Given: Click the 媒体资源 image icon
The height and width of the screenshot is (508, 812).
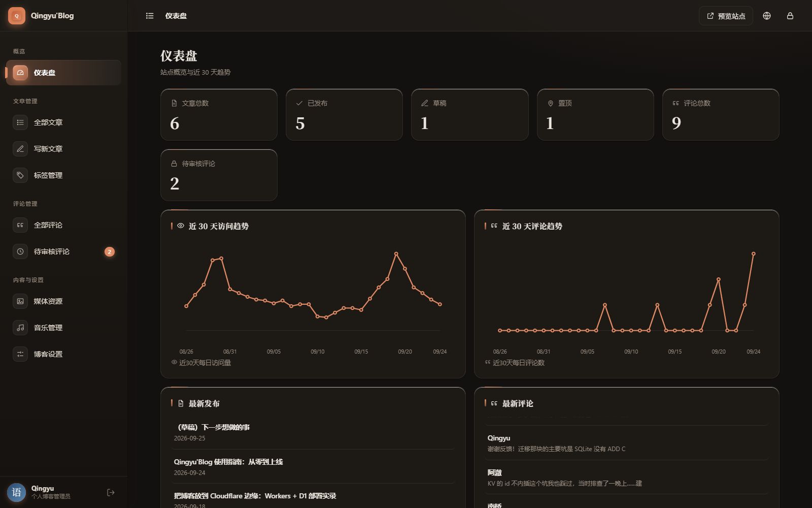Looking at the screenshot, I should 20,301.
